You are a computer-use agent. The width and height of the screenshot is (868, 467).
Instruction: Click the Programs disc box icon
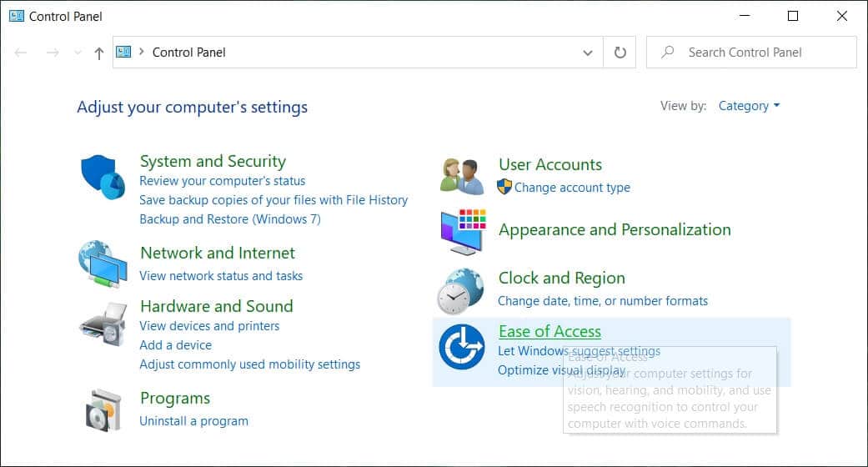[x=103, y=410]
